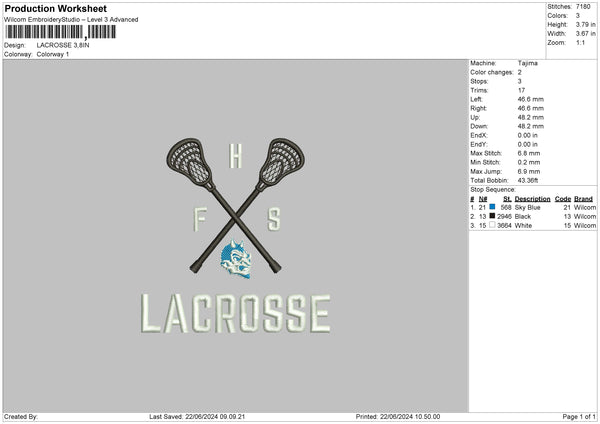Click the Wilcom EmbroideryStudio subtitle
600x424 pixels.
pos(71,20)
